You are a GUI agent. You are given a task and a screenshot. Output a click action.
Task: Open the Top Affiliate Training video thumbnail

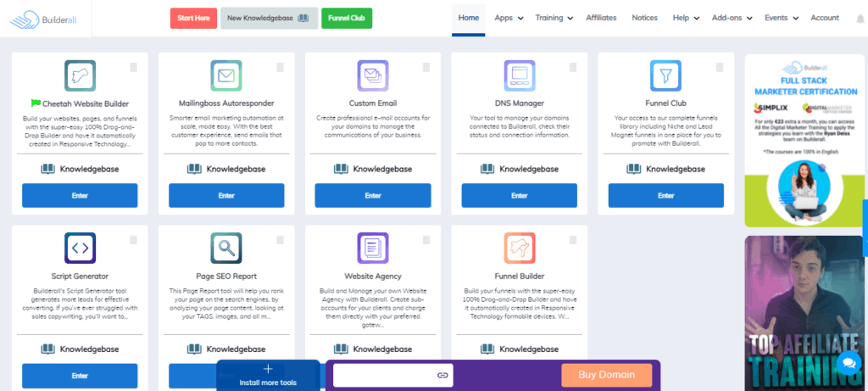[805, 314]
